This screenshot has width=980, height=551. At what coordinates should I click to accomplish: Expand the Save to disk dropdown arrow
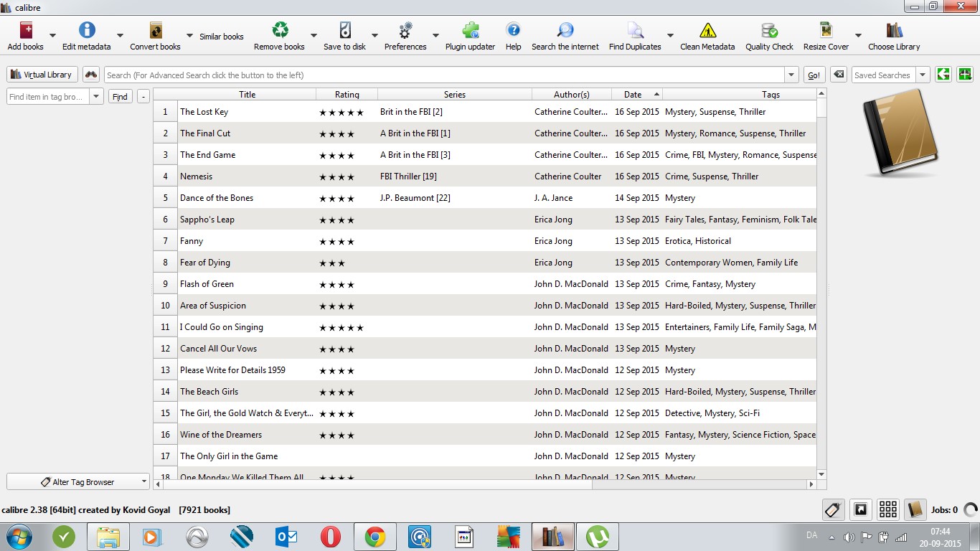click(374, 35)
